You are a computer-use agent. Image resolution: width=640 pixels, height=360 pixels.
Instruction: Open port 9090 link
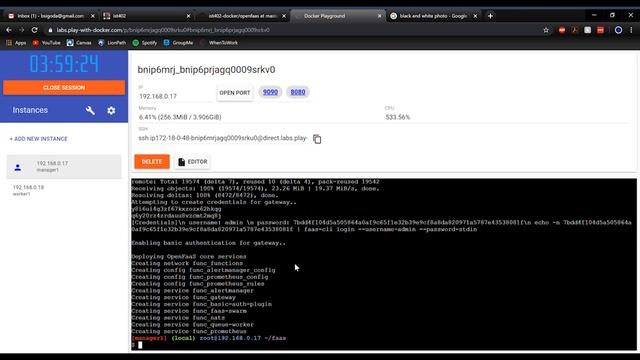tap(270, 92)
